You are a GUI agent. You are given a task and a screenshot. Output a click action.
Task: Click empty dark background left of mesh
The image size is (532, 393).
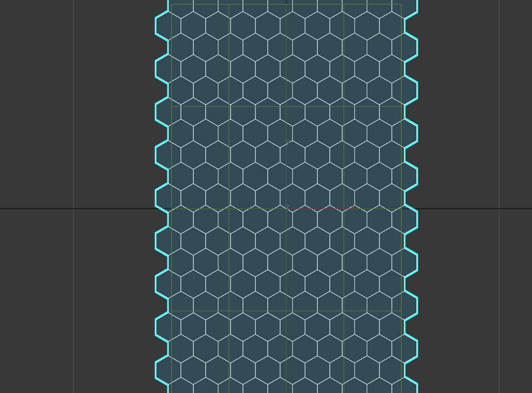[x=113, y=130]
